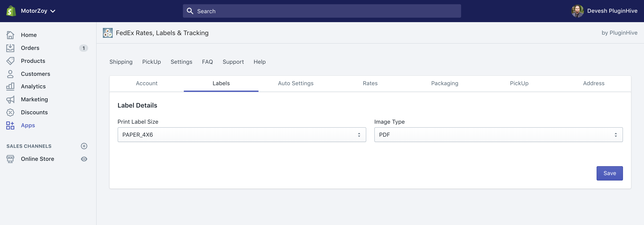The image size is (644, 225).
Task: Click 'FedEx Rates, Labels & Tracking' title
Action: pyautogui.click(x=162, y=33)
